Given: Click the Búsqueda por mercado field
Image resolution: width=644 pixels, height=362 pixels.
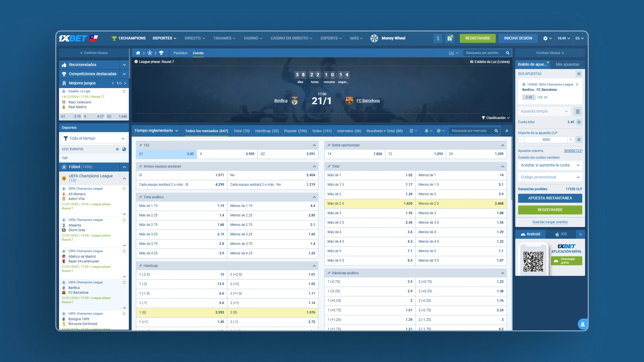Looking at the screenshot, I should 471,131.
